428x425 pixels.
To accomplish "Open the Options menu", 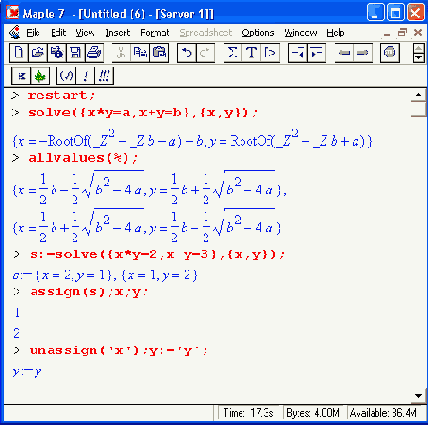I will [258, 33].
